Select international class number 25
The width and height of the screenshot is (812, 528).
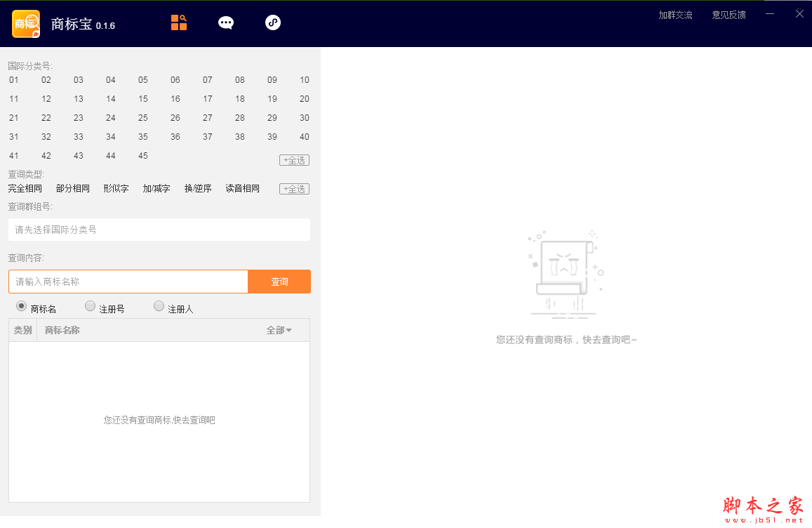(142, 117)
